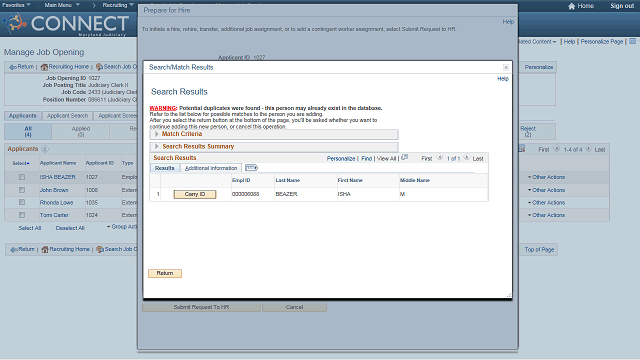Show previous applicants page arrow
640x360 pixels.
point(557,149)
